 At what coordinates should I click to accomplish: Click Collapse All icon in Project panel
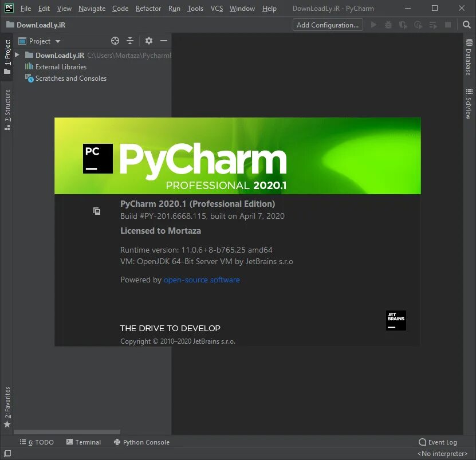(130, 41)
